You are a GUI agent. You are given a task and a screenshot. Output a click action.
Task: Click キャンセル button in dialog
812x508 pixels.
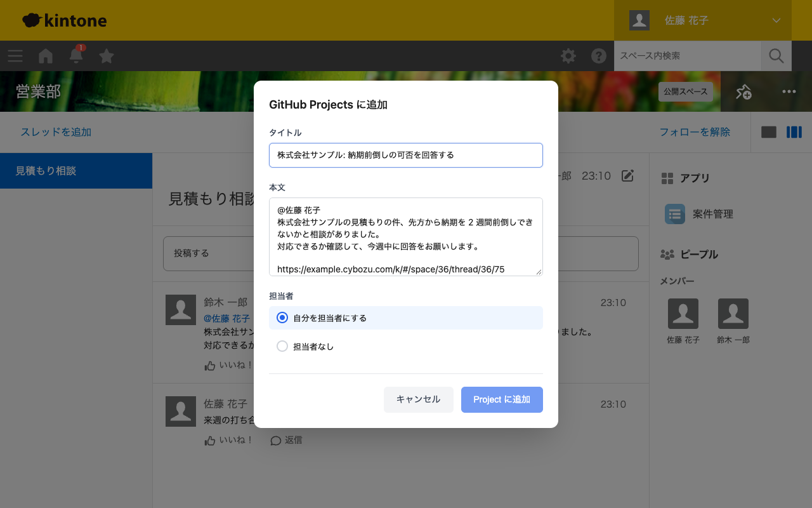pyautogui.click(x=419, y=399)
